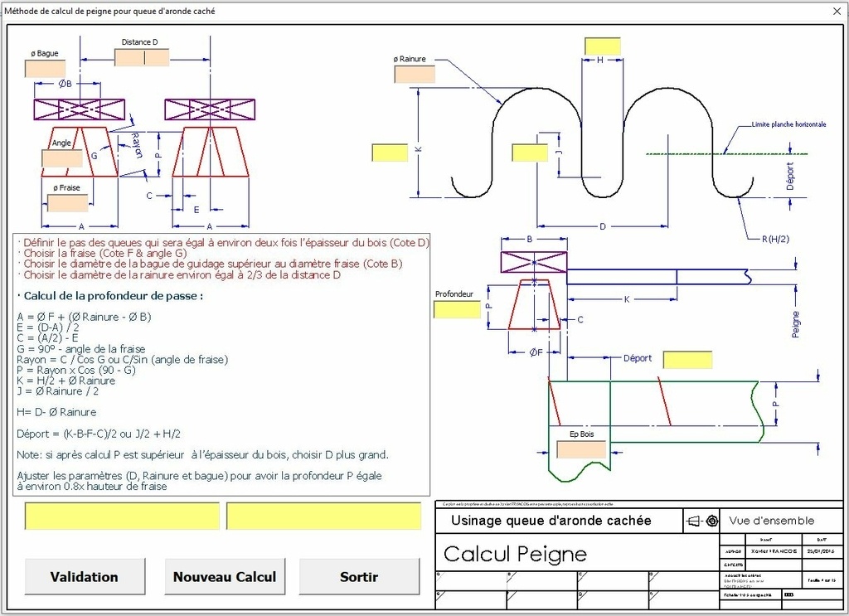Click the ø Bague input field

[x=45, y=69]
